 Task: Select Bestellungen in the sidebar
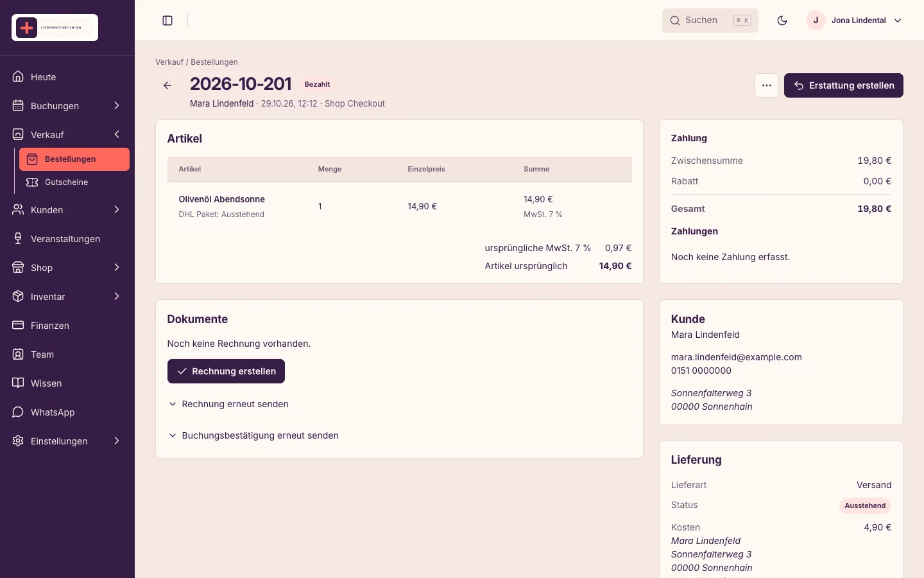click(x=74, y=159)
